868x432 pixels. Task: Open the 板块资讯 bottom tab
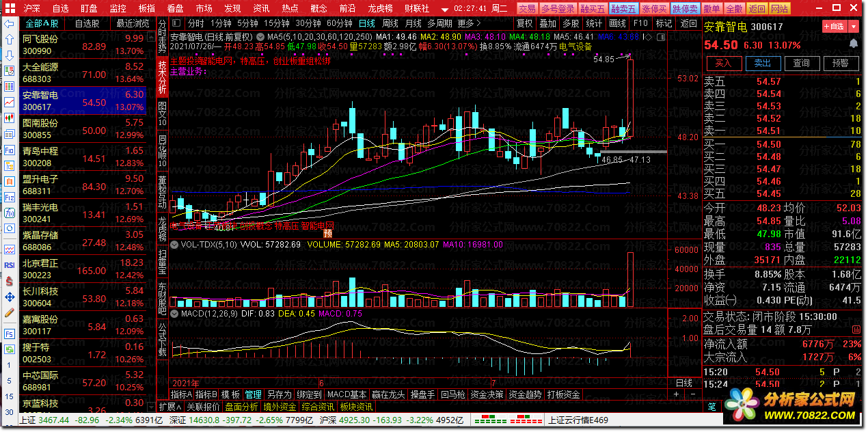[356, 407]
